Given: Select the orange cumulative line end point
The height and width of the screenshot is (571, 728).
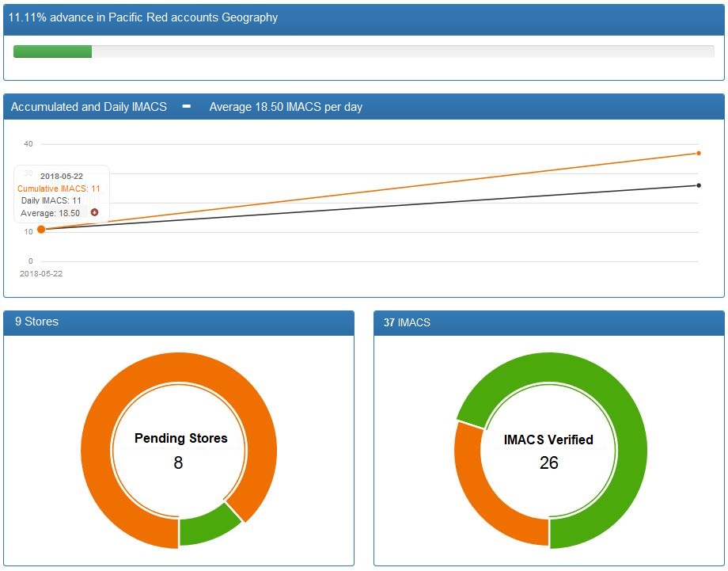Looking at the screenshot, I should pyautogui.click(x=698, y=153).
